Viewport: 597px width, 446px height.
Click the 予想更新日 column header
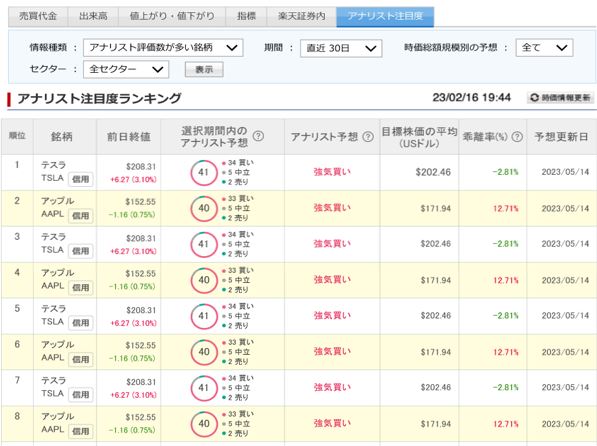[x=562, y=137]
